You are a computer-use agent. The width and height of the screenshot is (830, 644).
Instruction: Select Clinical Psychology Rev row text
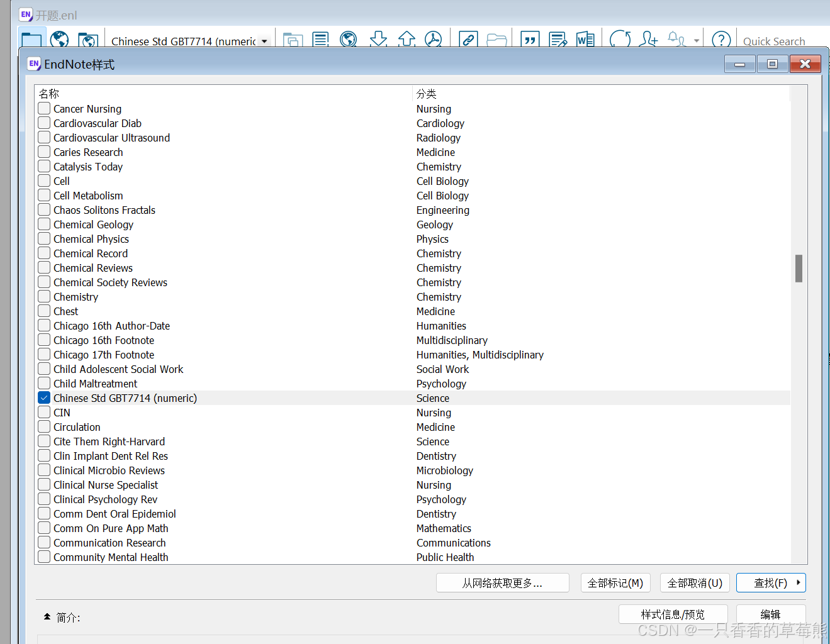tap(105, 499)
